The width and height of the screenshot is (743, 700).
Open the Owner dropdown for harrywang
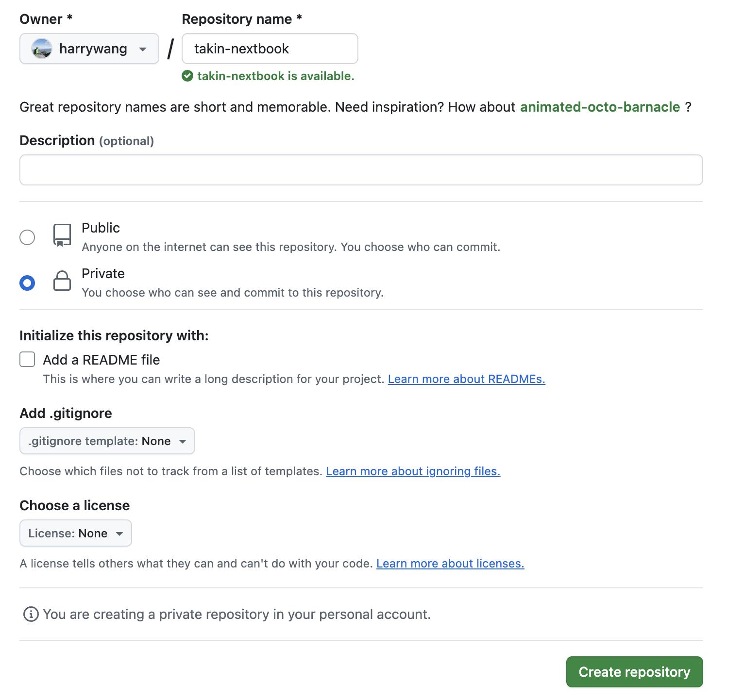point(89,49)
